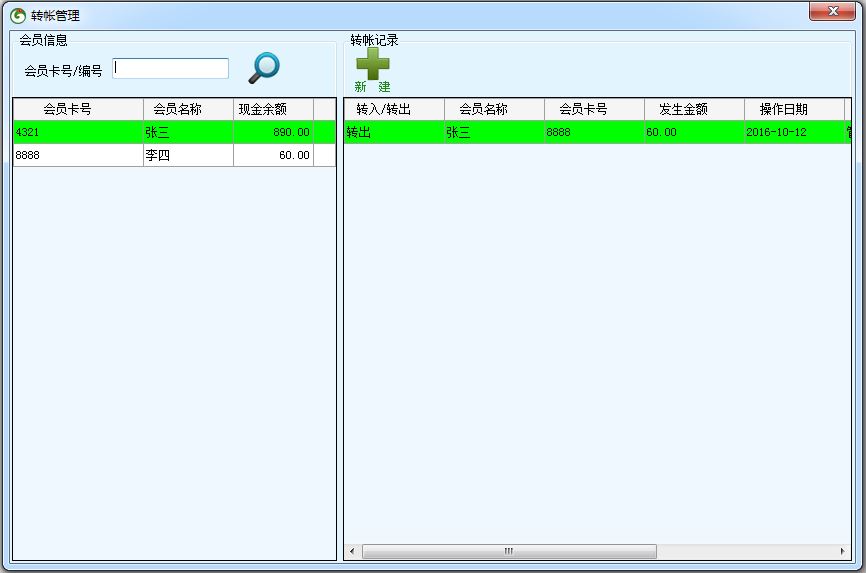Click 8888 in the transfer record row
The width and height of the screenshot is (866, 573).
(594, 132)
